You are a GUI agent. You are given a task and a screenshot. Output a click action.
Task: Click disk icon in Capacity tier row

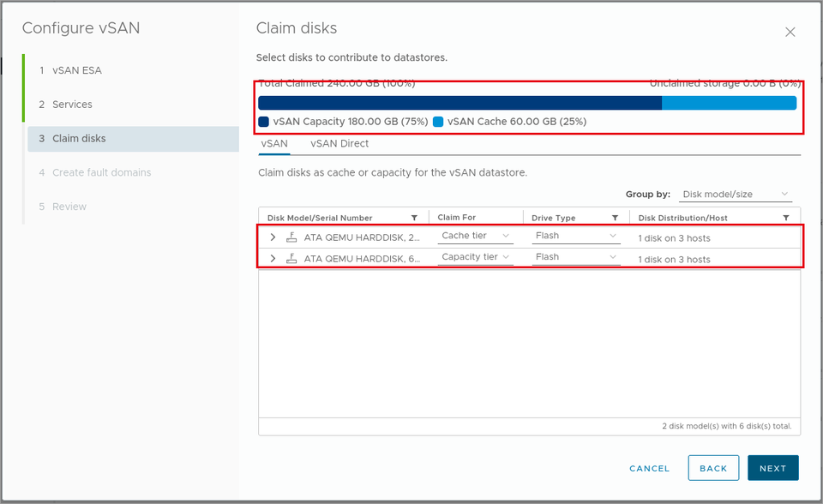click(291, 258)
